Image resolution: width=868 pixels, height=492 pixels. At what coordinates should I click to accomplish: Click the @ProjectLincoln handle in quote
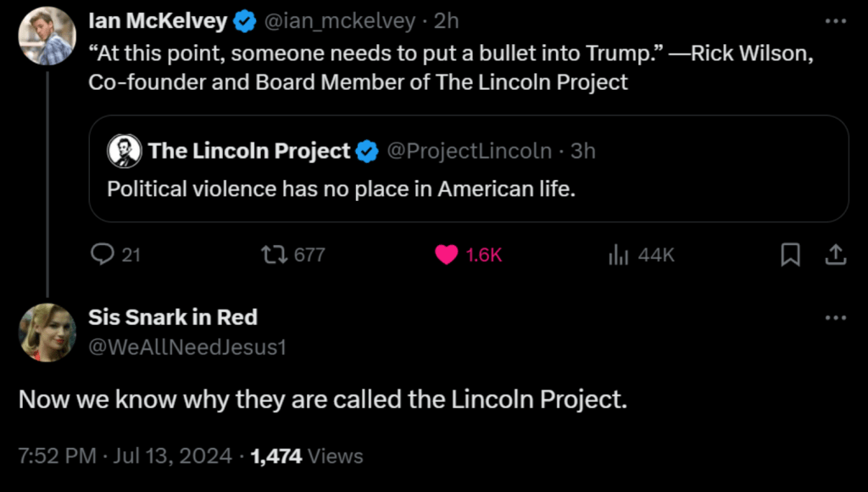pos(469,152)
